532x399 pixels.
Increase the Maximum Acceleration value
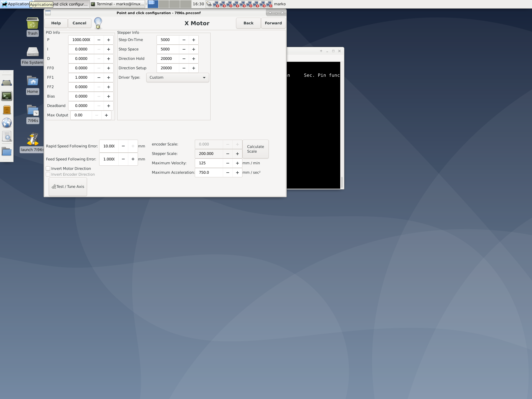click(x=237, y=173)
